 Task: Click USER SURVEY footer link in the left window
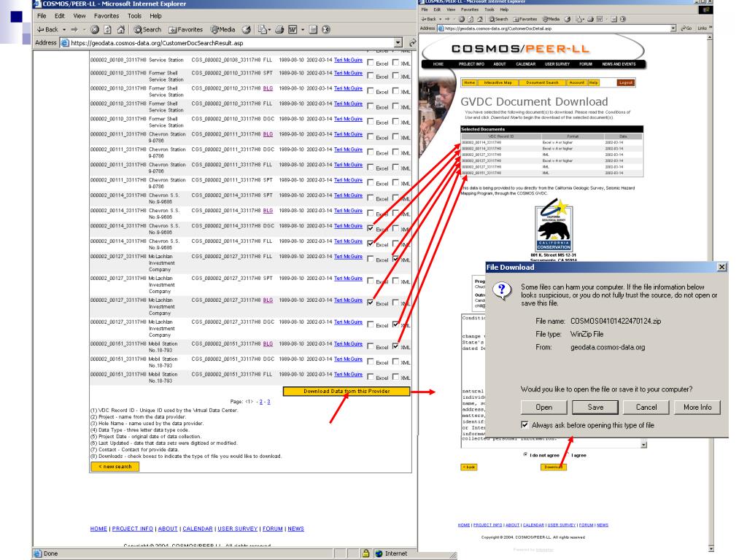tap(237, 529)
